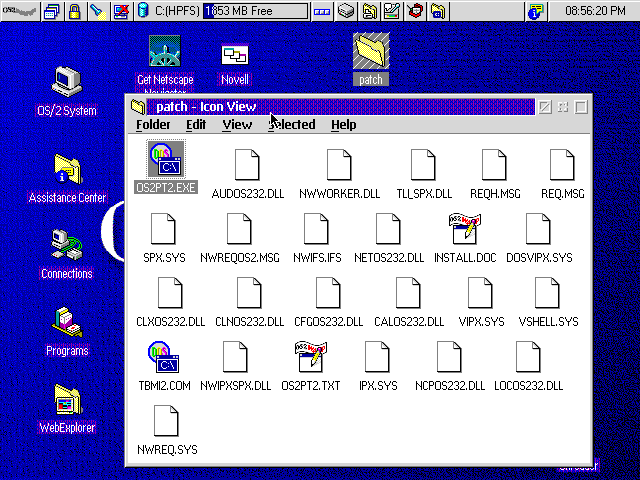The height and width of the screenshot is (480, 640).
Task: Click the WarpCenter find objects flashlight icon
Action: [x=98, y=11]
